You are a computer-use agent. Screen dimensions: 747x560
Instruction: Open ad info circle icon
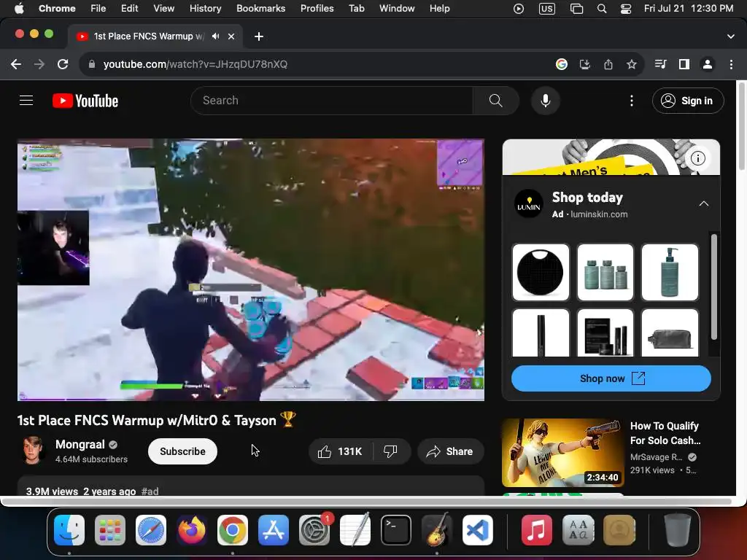coord(698,158)
